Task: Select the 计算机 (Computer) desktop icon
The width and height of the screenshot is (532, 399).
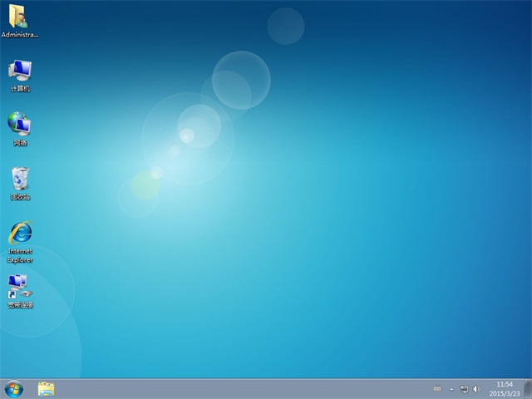Action: point(20,70)
